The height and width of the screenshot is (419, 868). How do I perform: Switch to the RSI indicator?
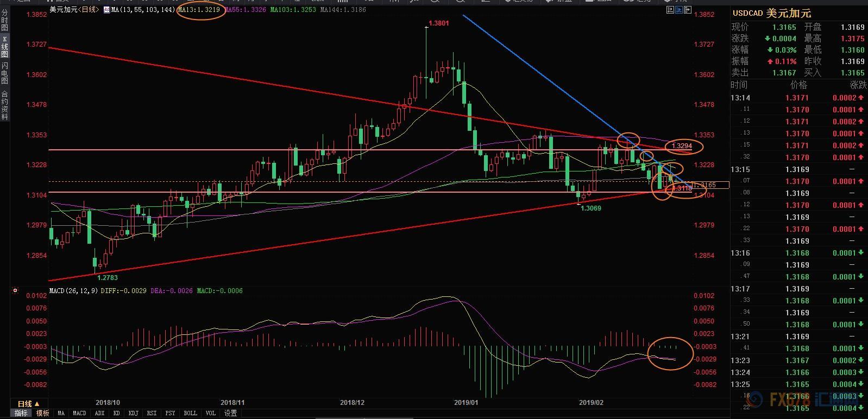[152, 413]
